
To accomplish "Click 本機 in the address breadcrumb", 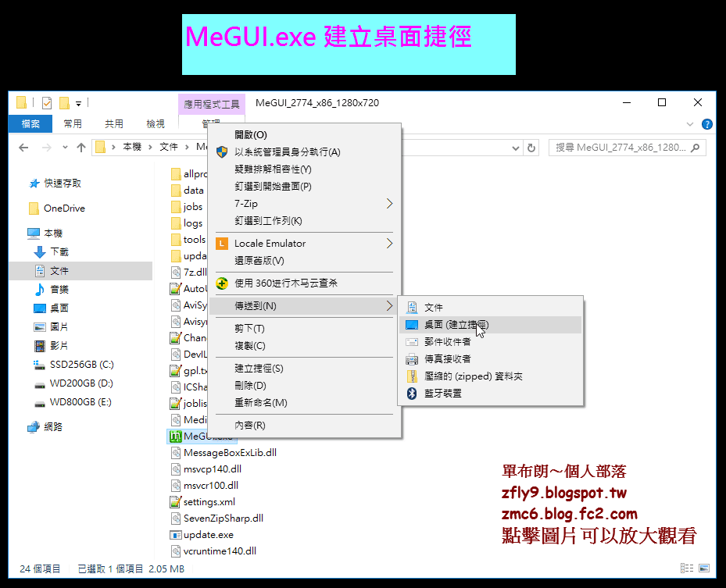I will click(x=132, y=147).
